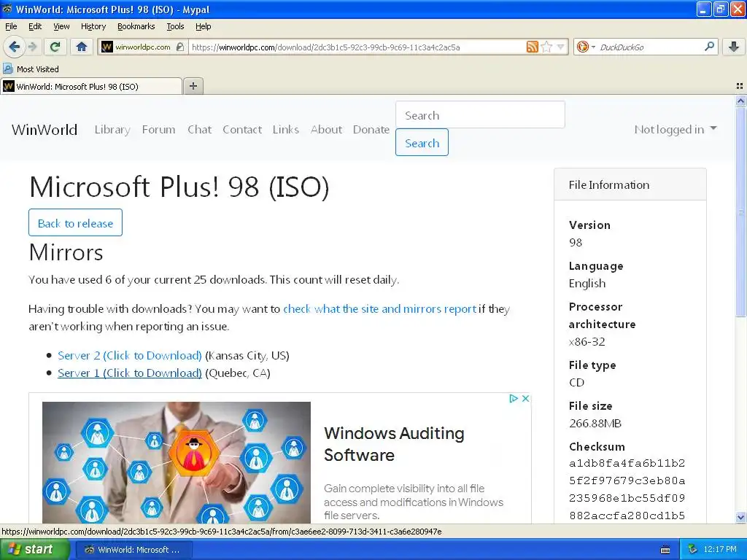747x560 pixels.
Task: Click the File size value 266.88MB
Action: pos(595,424)
